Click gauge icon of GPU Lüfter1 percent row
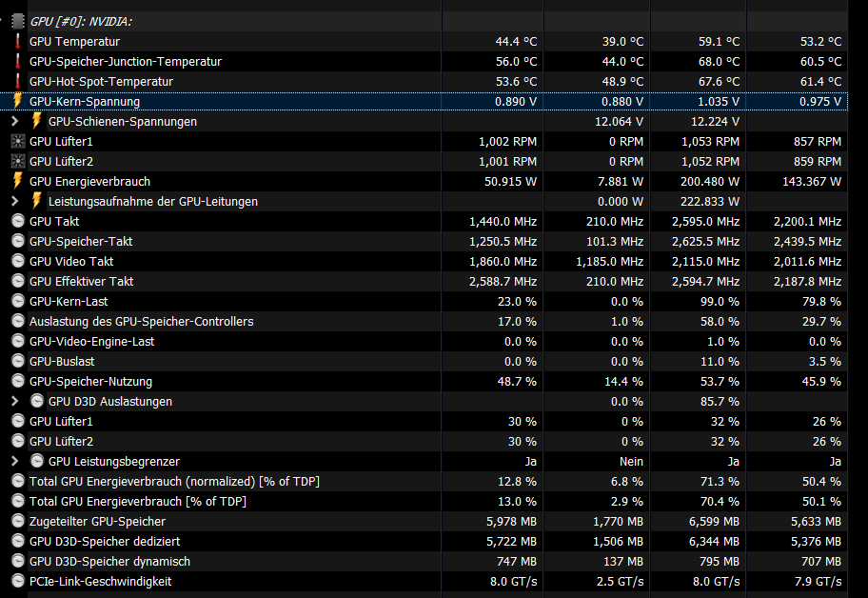 18,421
